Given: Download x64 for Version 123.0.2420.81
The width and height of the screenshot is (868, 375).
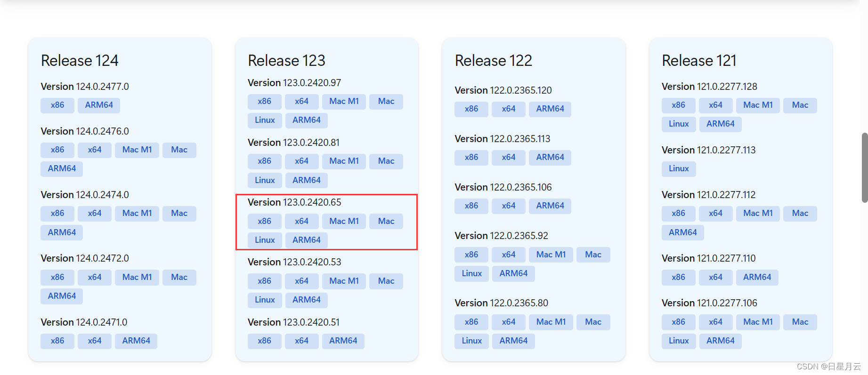Looking at the screenshot, I should (x=302, y=161).
